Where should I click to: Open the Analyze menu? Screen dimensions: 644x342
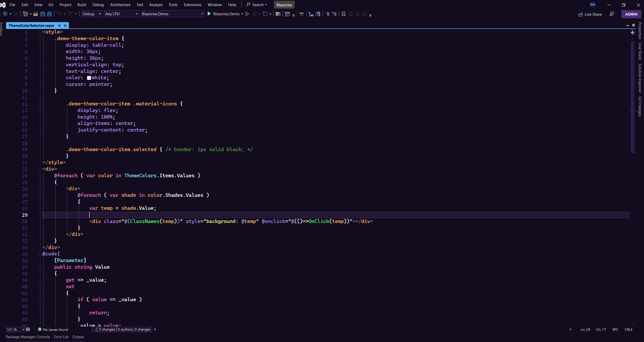(x=156, y=5)
